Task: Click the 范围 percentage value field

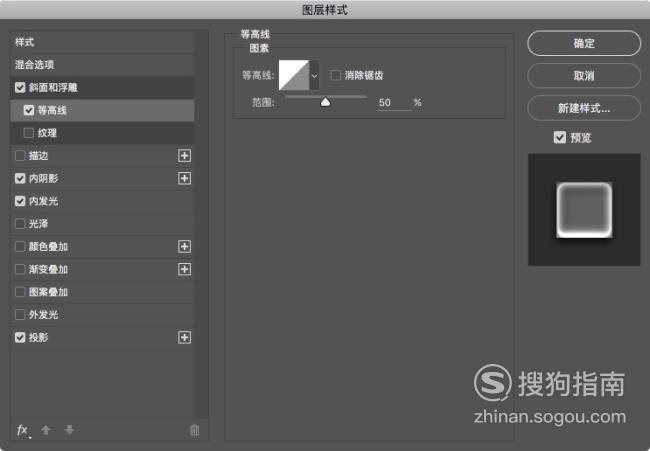Action: pos(394,103)
